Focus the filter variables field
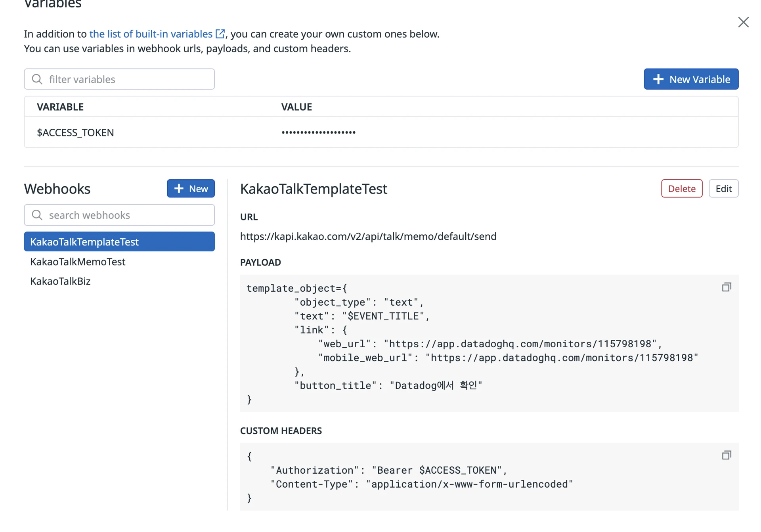This screenshot has width=761, height=532. 119,79
